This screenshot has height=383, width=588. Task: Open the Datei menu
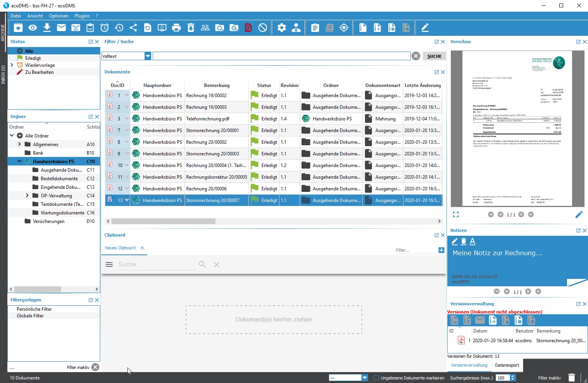coord(16,16)
